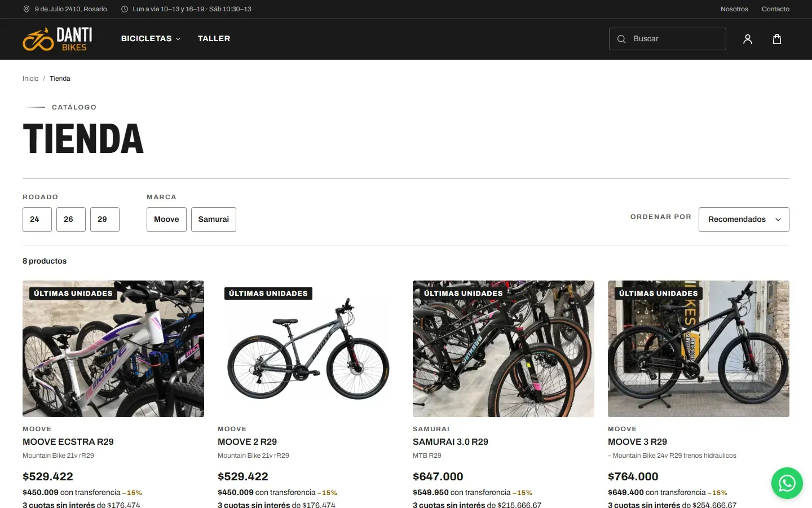Go to Inicio in the breadcrumb
This screenshot has height=508, width=812.
click(x=30, y=78)
